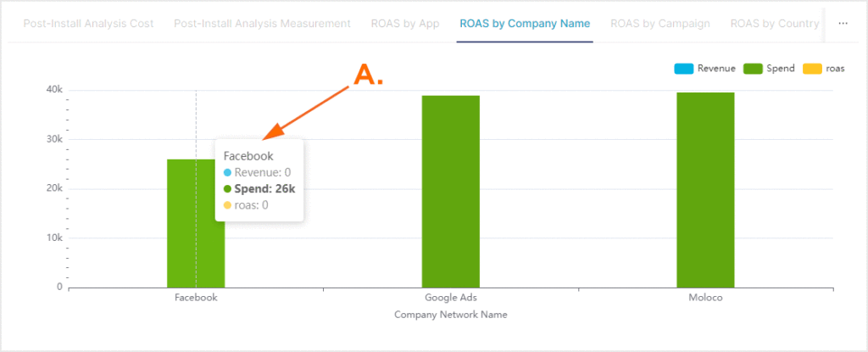Click 'Revenue: 0' in the tooltip
868x352 pixels.
point(262,172)
